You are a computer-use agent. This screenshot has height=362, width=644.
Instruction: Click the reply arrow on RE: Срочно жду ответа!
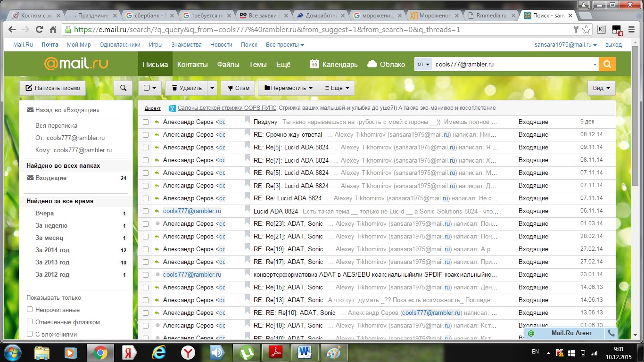157,134
